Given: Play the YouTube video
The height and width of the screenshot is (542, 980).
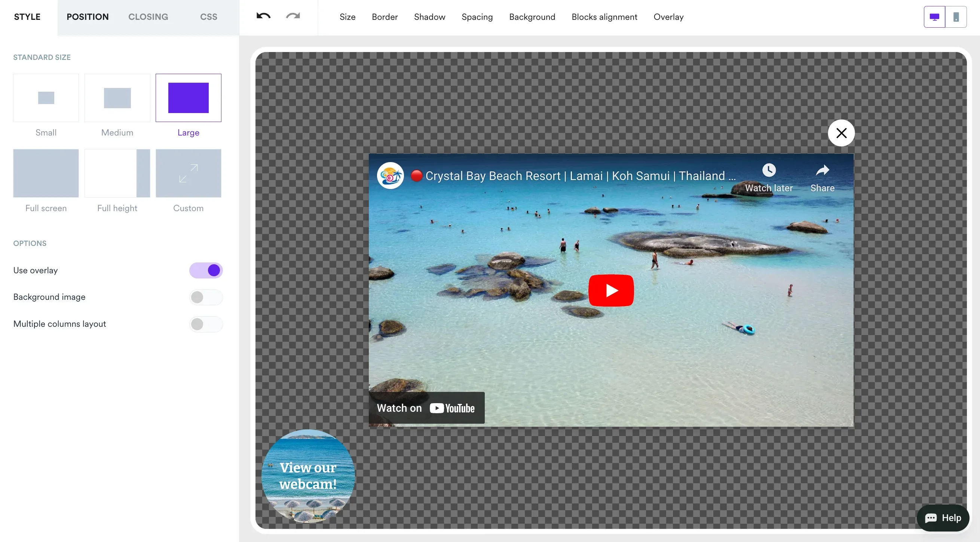Looking at the screenshot, I should [x=611, y=290].
